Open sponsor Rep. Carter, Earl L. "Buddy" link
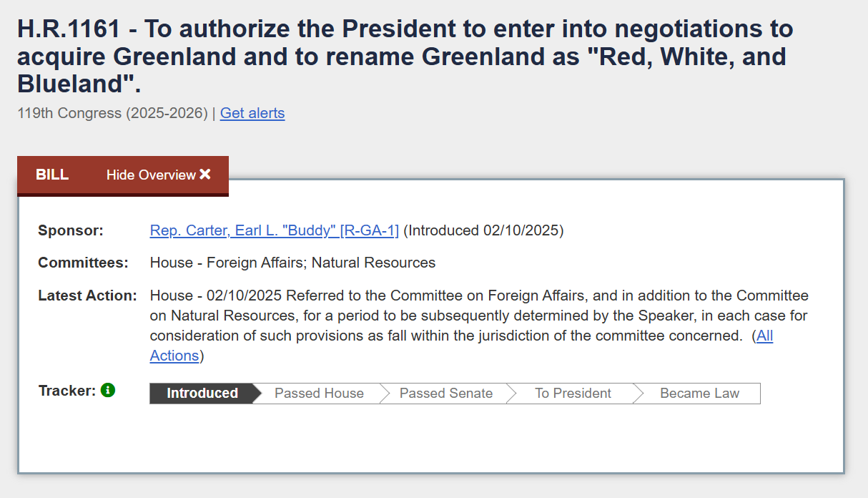Screen dimensions: 868x498 pyautogui.click(x=275, y=230)
